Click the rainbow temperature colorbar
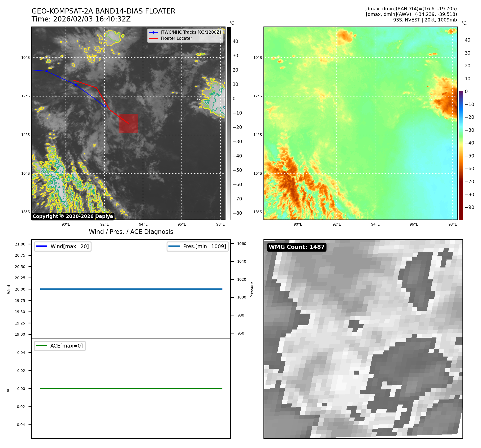Image resolution: width=481 pixels, height=448 pixels. (461, 123)
